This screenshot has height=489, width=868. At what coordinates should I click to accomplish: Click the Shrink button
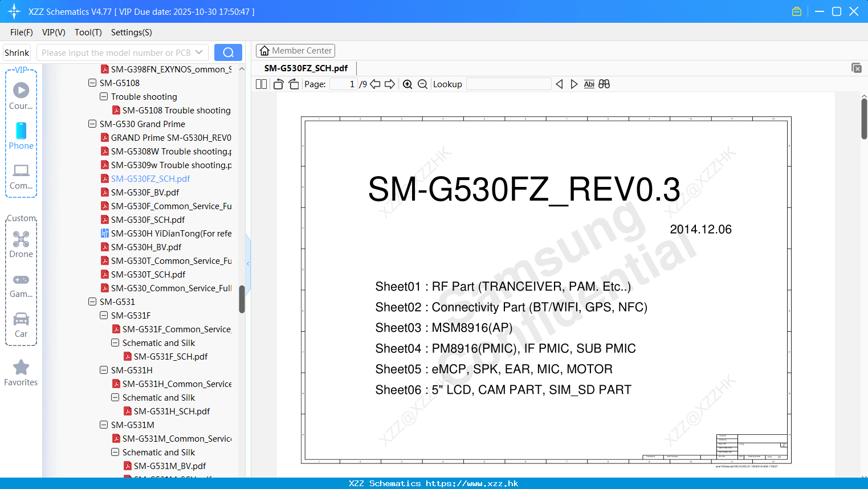coord(17,52)
